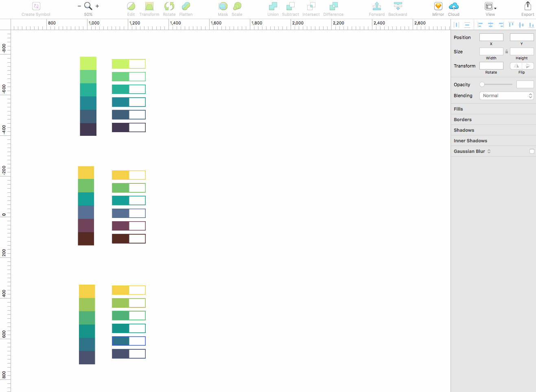Viewport: 536px width, 392px height.
Task: Align layers to bottom edge
Action: click(531, 25)
